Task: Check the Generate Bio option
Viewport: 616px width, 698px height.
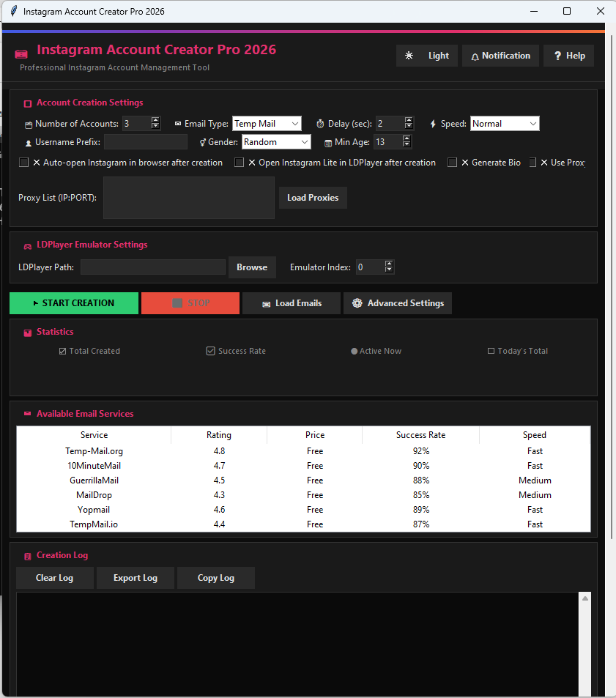Action: point(453,163)
